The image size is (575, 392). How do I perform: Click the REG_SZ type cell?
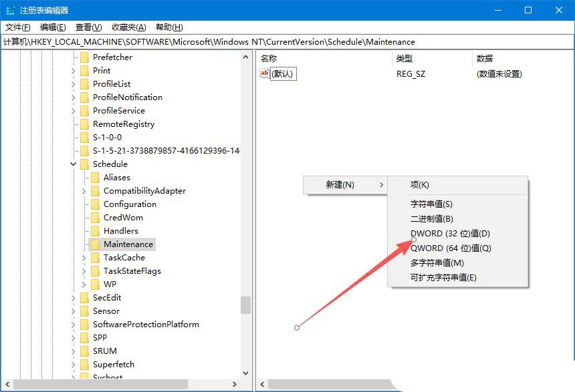(x=411, y=74)
